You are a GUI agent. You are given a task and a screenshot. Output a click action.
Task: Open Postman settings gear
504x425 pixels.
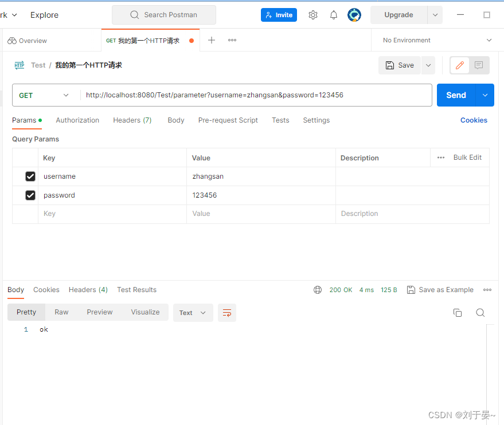312,15
